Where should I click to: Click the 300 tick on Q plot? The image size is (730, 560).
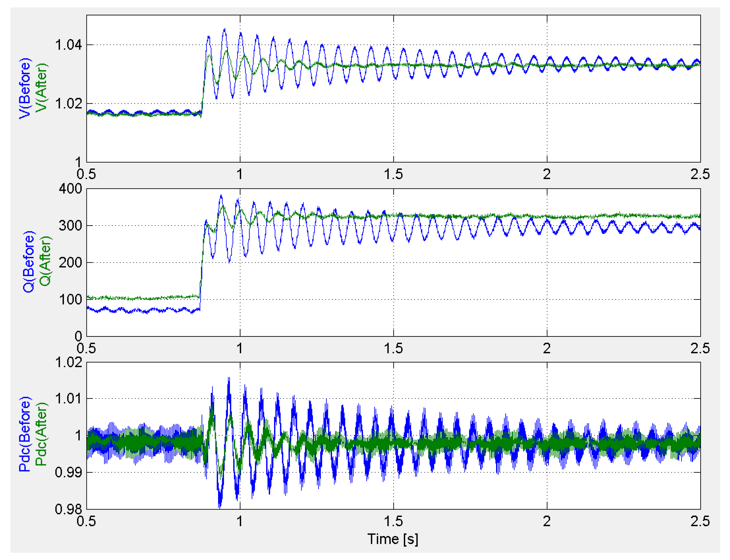tap(70, 226)
